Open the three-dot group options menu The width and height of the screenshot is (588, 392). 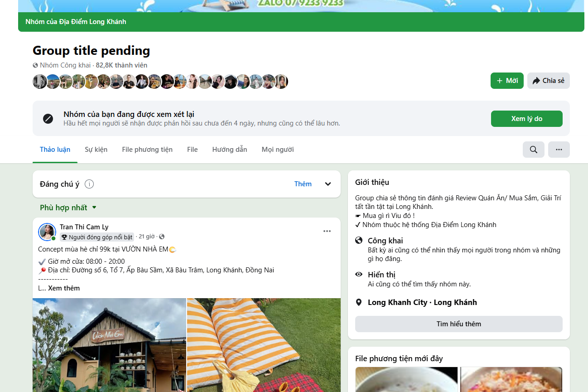pos(559,150)
